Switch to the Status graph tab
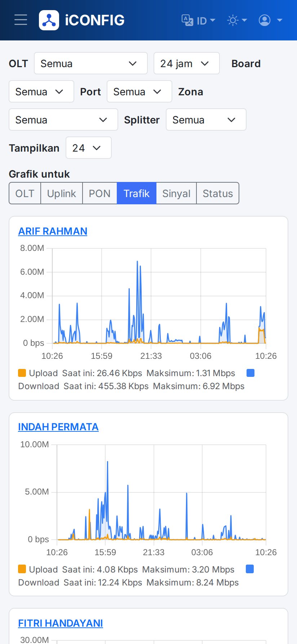Screen dimensions: 297x644 click(x=218, y=193)
